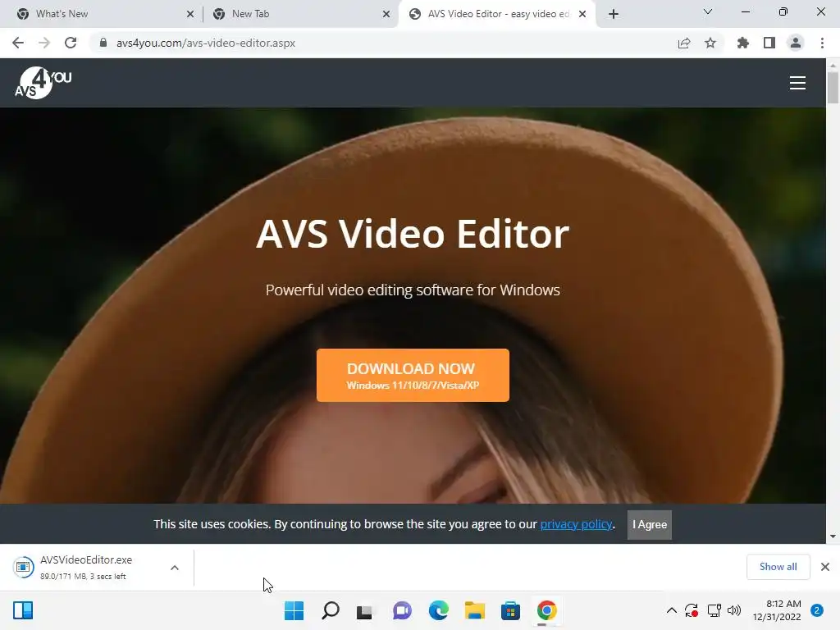Open Chrome extensions puzzle icon
840x630 pixels.
(x=742, y=43)
